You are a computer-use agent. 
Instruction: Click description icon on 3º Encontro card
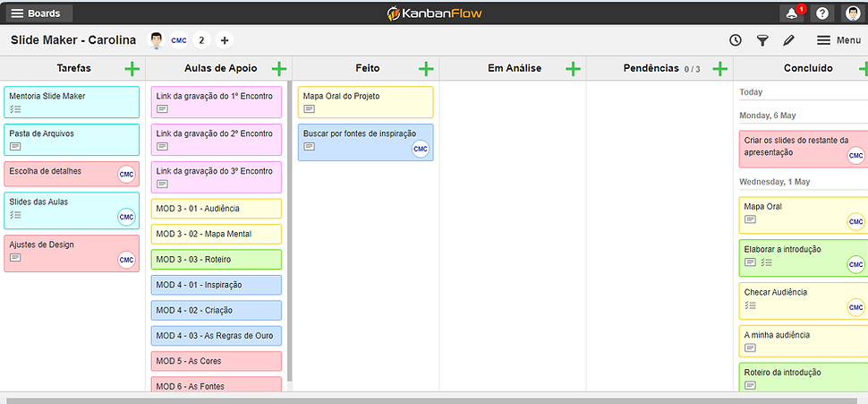click(x=162, y=184)
